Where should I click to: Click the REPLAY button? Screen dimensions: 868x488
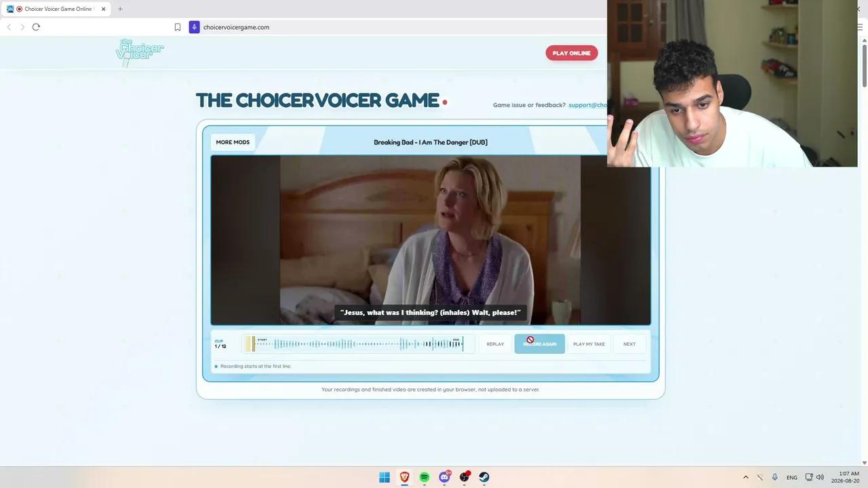click(495, 344)
